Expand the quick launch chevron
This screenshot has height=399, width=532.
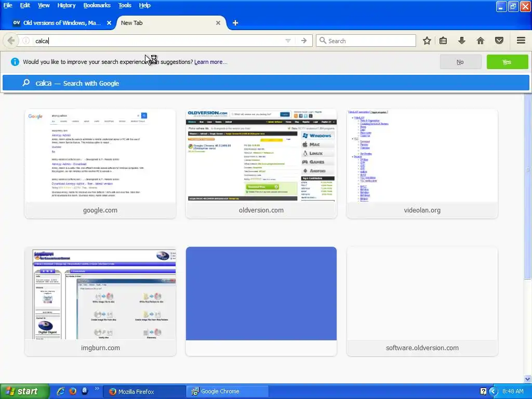point(97,389)
